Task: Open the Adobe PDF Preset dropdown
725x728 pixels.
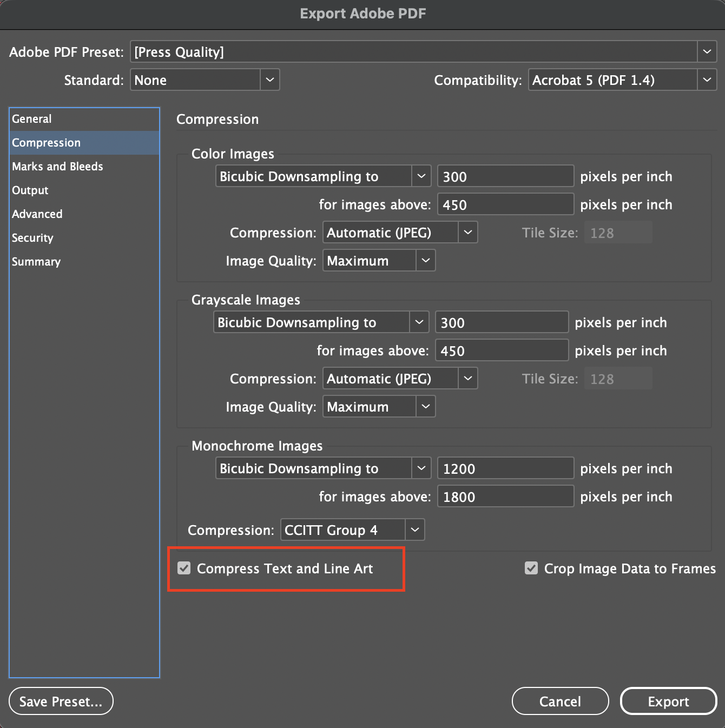Action: tap(423, 52)
